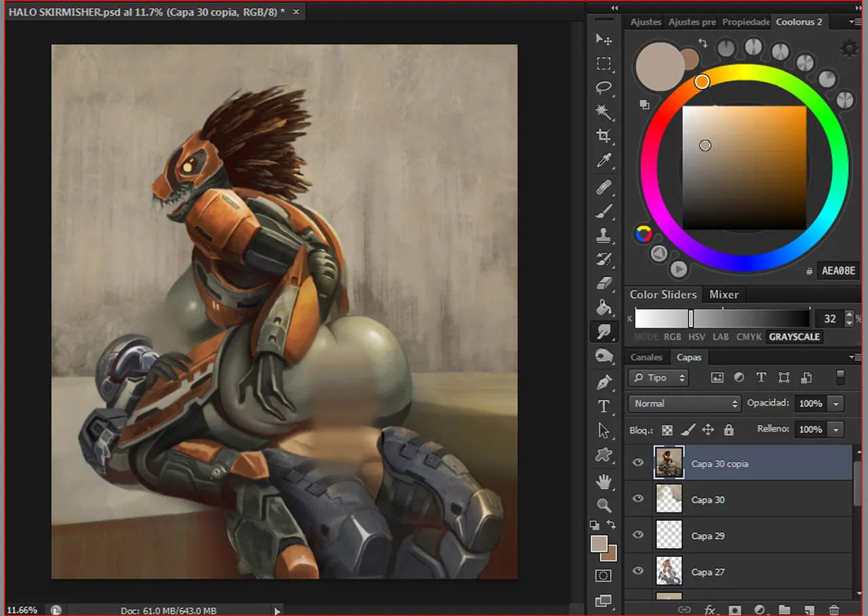Select the Path Selection arrow tool
868x616 pixels.
[604, 430]
